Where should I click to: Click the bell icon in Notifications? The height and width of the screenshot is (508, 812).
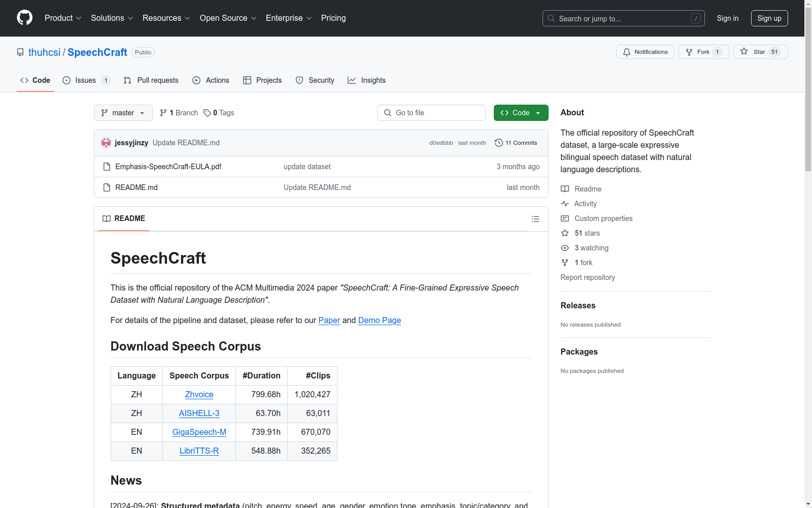tap(627, 52)
